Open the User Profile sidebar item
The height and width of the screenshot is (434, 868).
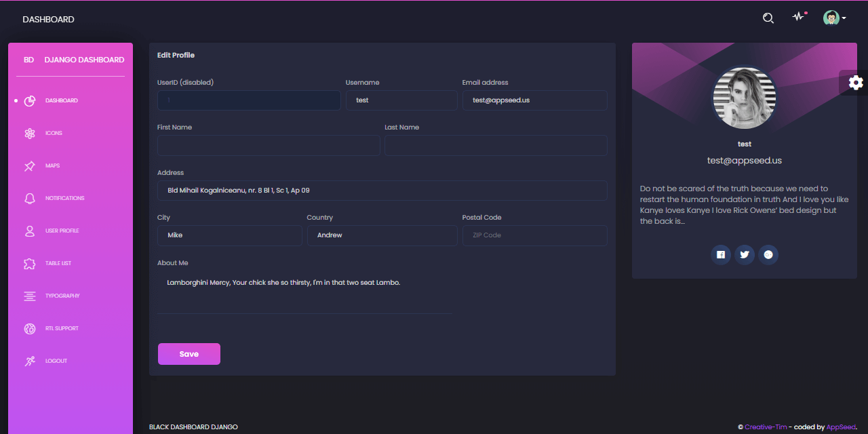(x=62, y=231)
